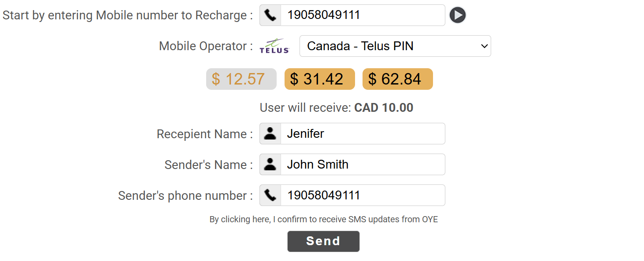Focus the sender's phone number input
644x261 pixels.
[x=363, y=195]
